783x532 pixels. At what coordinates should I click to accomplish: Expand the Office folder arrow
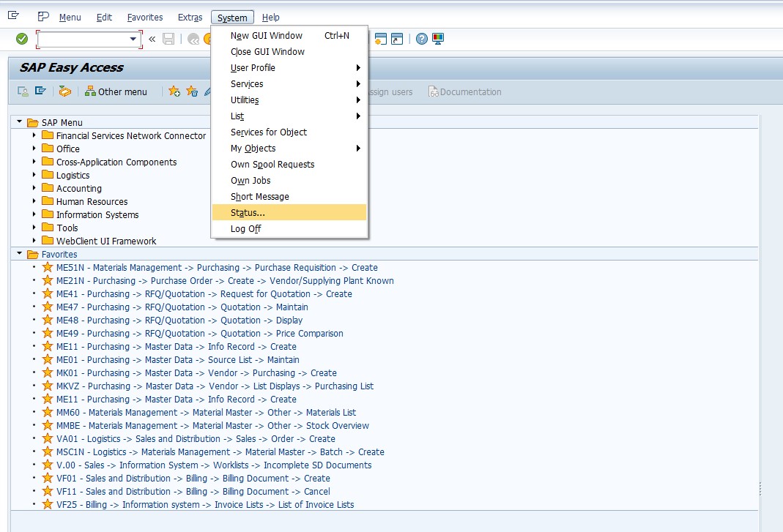34,148
